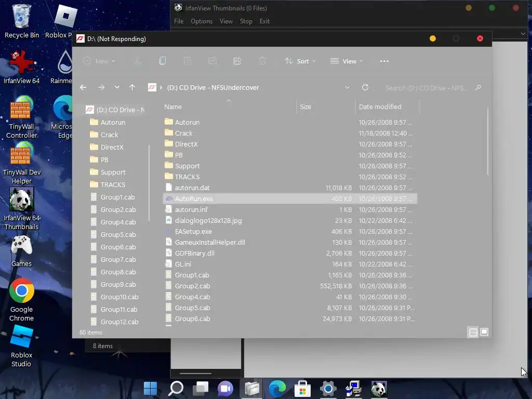Open IrfanView 64 Thumbnails desktop shortcut

[21, 209]
